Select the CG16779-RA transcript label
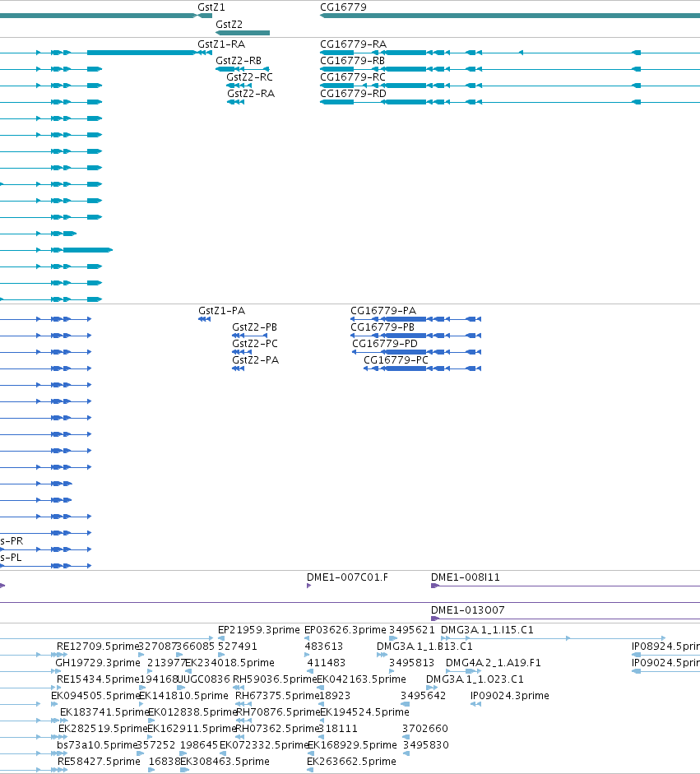 353,44
